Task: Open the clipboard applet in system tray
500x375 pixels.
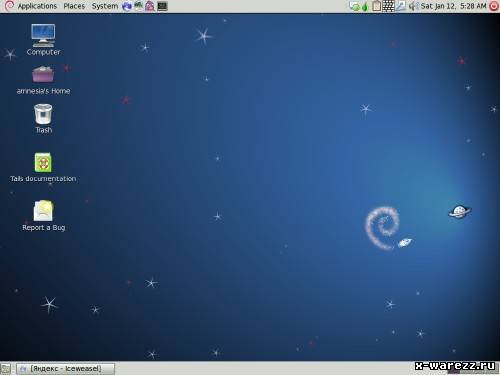Action: pyautogui.click(x=376, y=6)
